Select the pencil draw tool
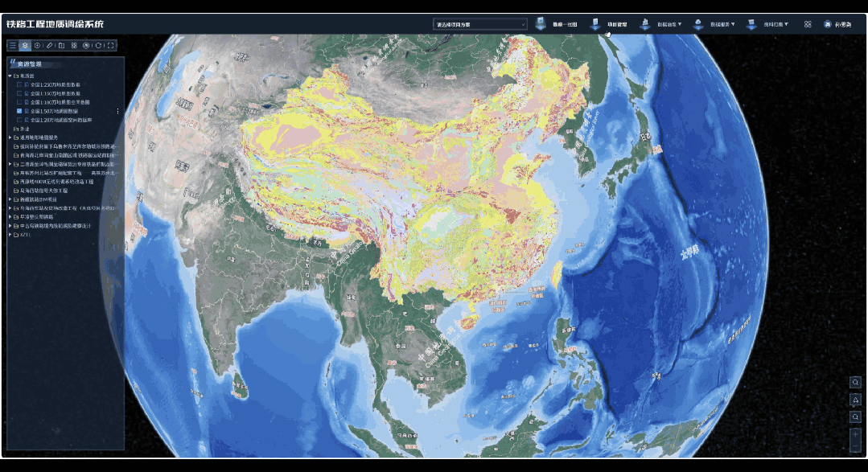 (49, 45)
